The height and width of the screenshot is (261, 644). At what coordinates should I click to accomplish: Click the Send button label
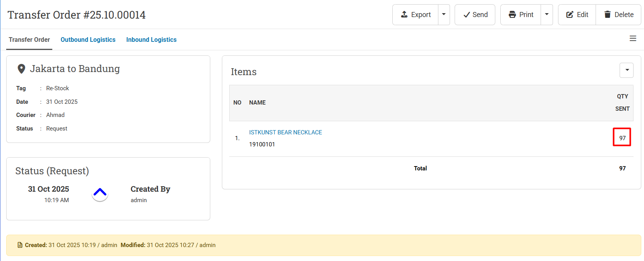click(x=480, y=15)
